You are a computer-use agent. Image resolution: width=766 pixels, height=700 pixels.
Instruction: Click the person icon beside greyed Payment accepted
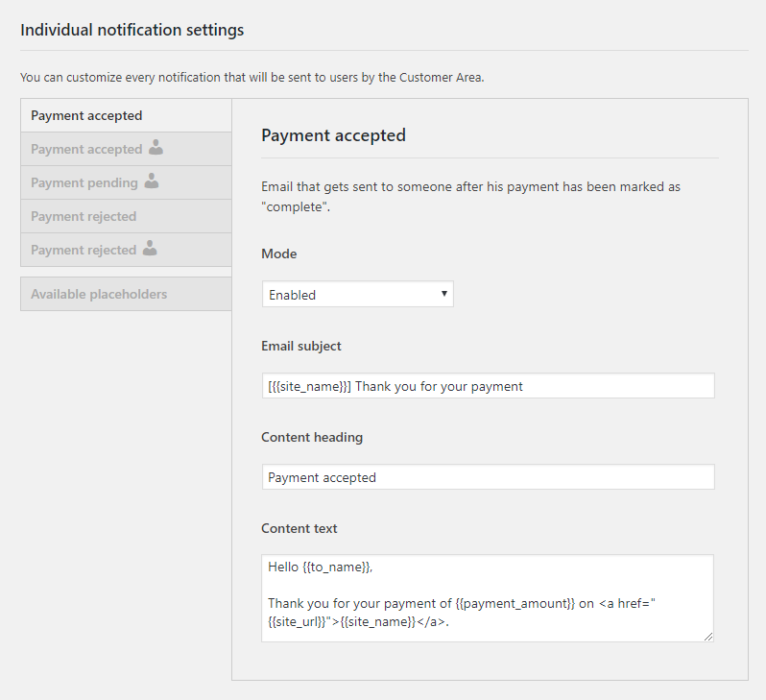pyautogui.click(x=156, y=147)
